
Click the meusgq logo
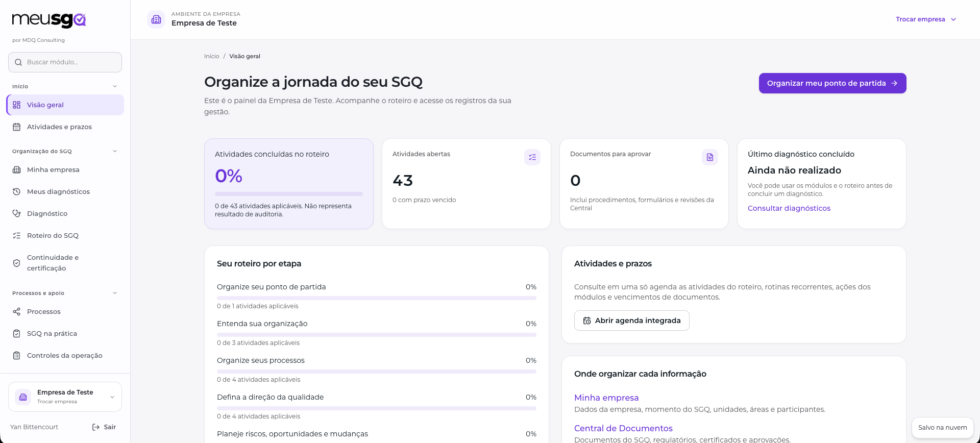(49, 19)
